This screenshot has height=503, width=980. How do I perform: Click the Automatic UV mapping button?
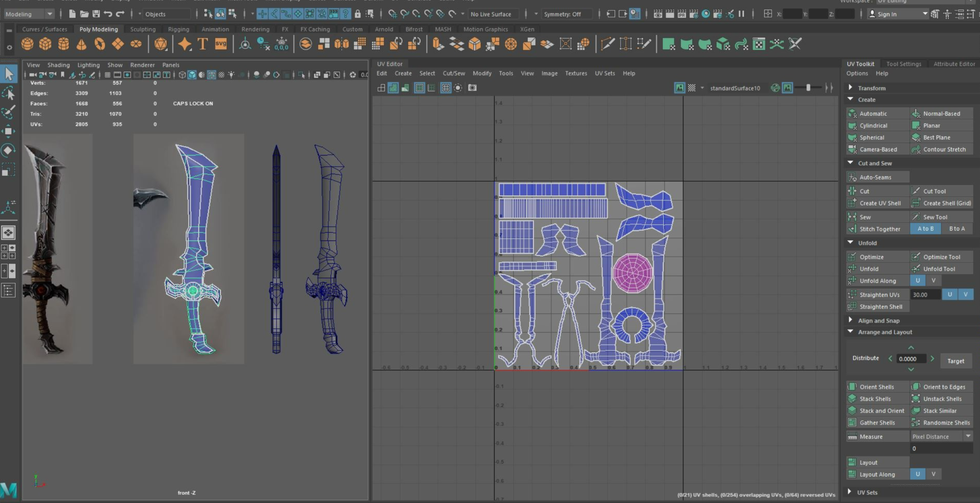point(873,114)
